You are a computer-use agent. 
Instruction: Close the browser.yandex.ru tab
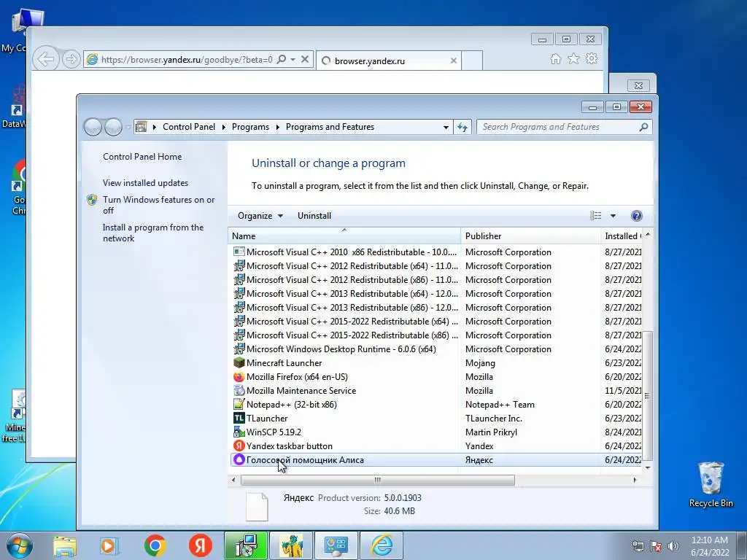[x=454, y=61]
